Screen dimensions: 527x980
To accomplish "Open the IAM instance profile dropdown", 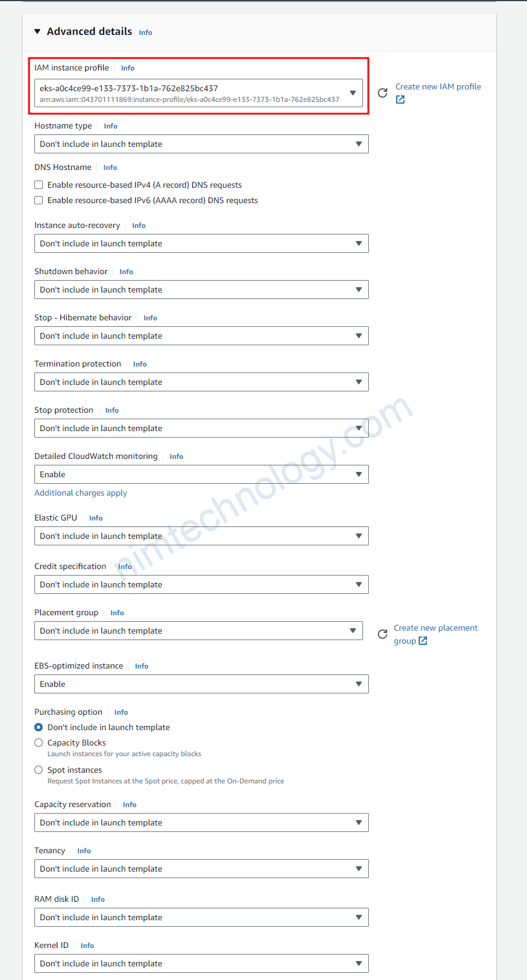I will coord(198,93).
